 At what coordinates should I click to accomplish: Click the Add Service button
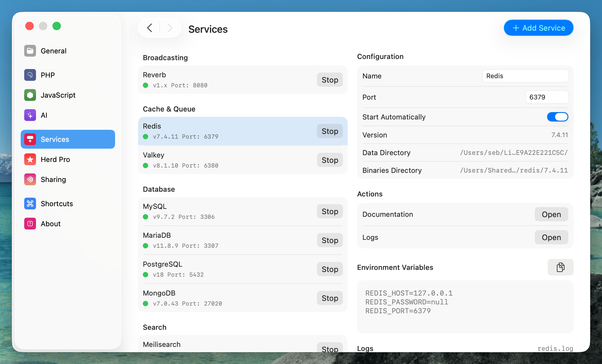539,28
